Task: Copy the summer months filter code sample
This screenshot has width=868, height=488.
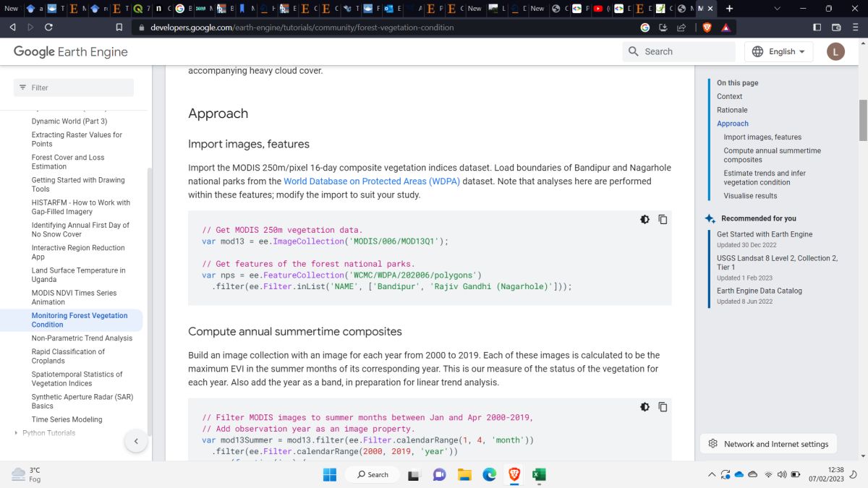Action: (x=663, y=407)
